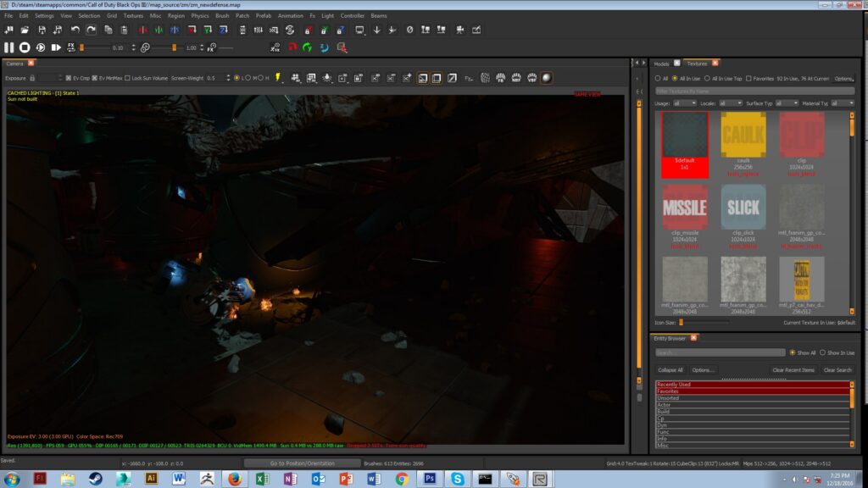Click the yellow lightning bolt icon

(278, 78)
